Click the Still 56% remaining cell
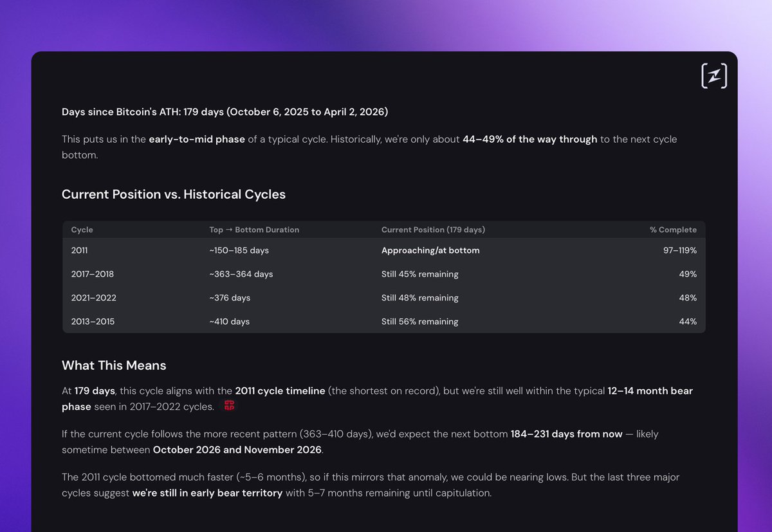This screenshot has width=772, height=532. tap(419, 321)
